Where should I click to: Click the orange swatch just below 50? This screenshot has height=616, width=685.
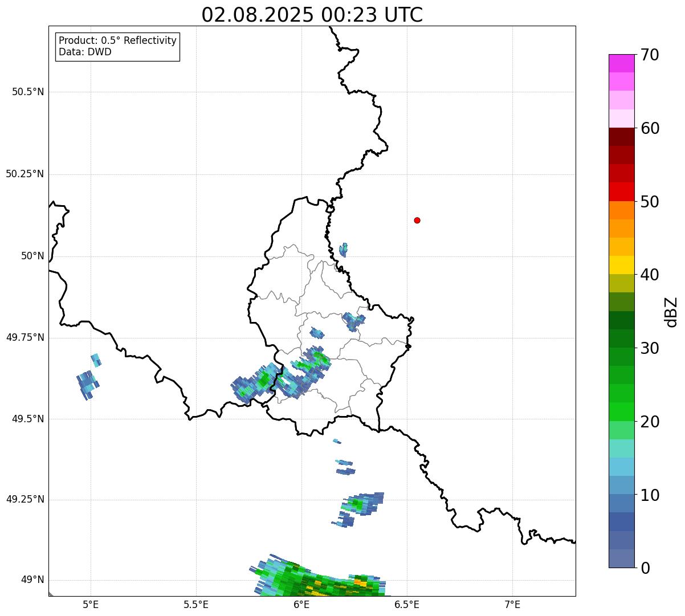[x=621, y=210]
